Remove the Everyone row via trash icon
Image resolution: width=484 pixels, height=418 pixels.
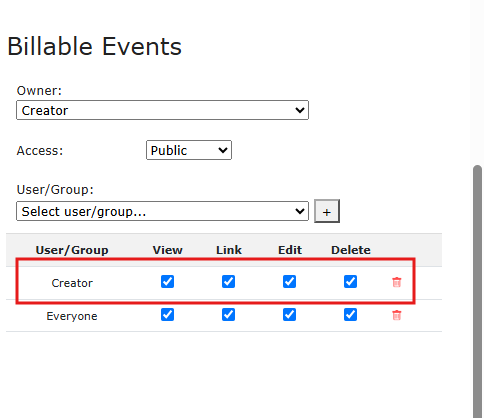[396, 315]
